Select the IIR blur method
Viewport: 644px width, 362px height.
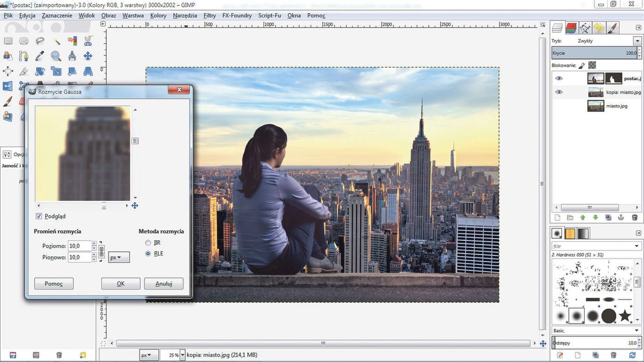tap(148, 243)
